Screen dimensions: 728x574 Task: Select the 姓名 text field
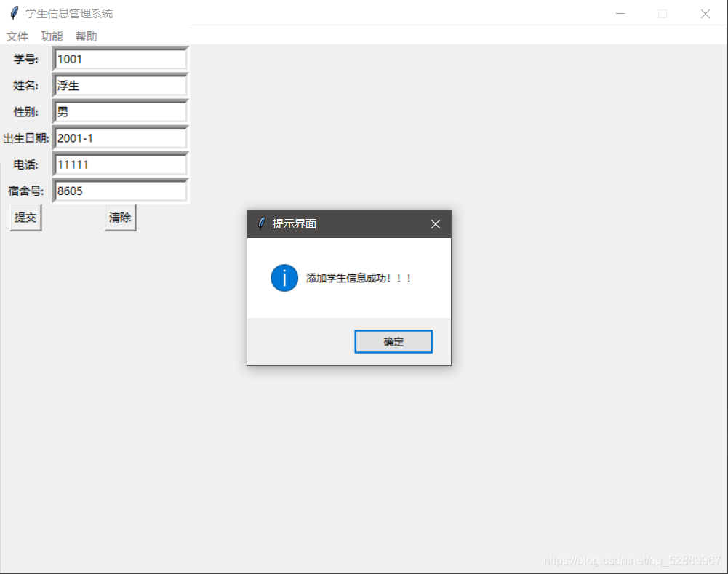point(119,85)
